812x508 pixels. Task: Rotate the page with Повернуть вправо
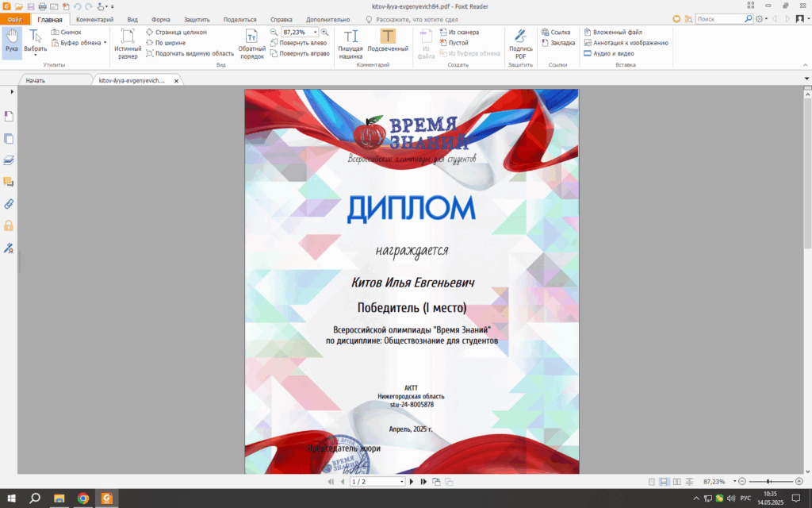pyautogui.click(x=300, y=53)
